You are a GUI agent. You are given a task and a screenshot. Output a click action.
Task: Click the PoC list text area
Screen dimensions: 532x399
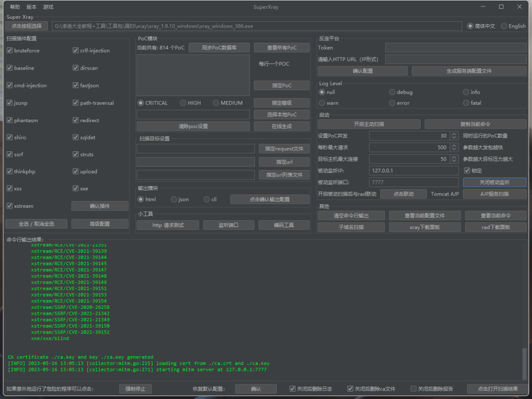click(x=193, y=75)
